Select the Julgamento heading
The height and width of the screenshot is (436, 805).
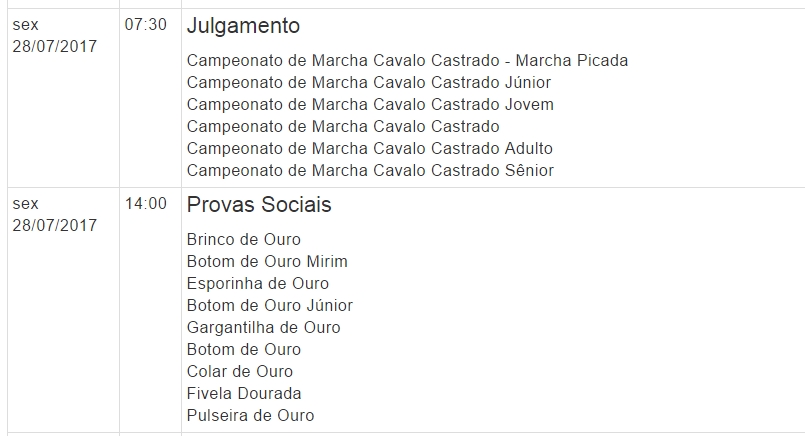(x=243, y=26)
